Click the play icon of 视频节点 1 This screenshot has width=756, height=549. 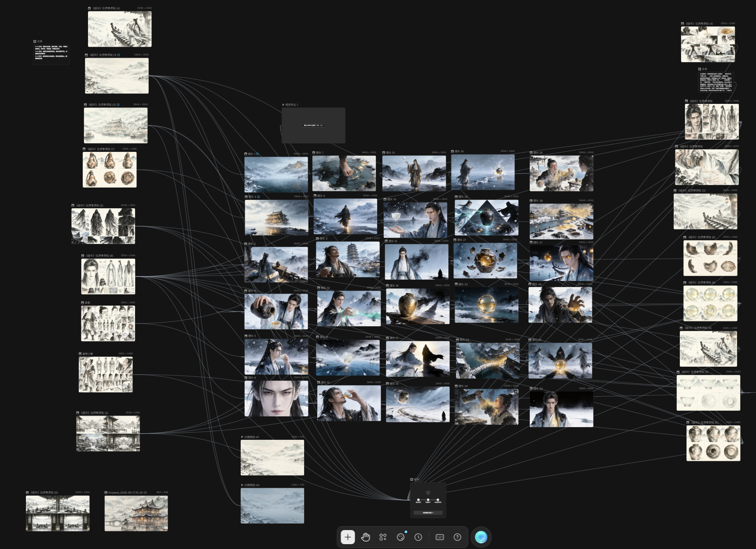(283, 105)
